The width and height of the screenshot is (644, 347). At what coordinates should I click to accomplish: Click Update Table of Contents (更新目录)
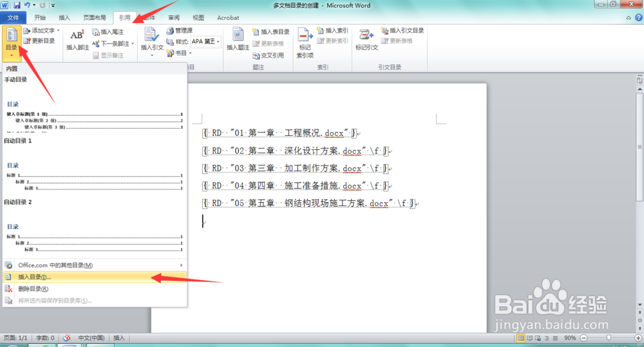pos(39,41)
